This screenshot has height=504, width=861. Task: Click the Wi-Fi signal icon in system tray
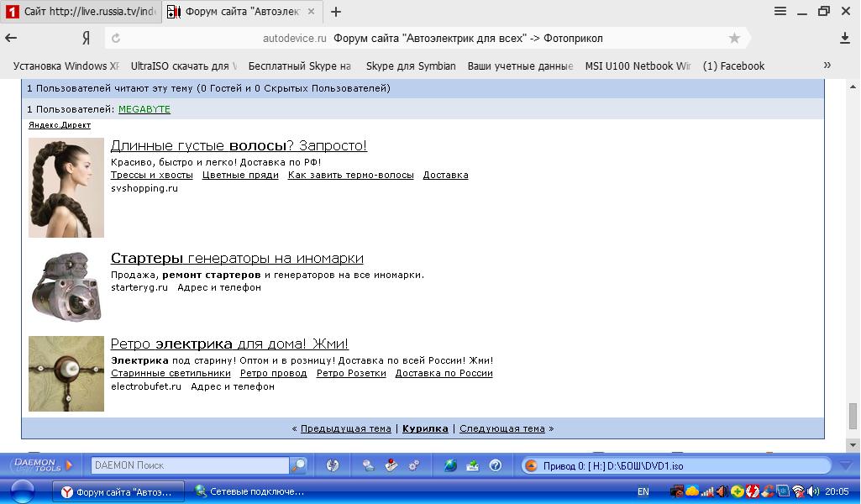pos(799,491)
